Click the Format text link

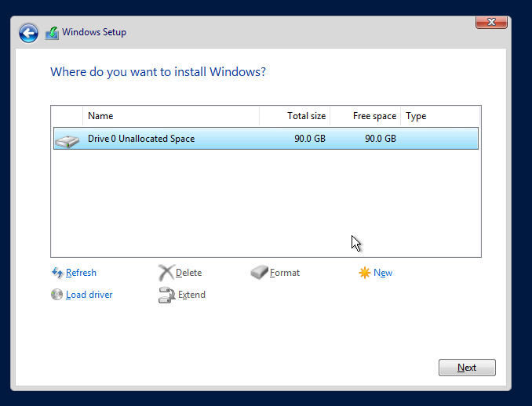(x=285, y=273)
